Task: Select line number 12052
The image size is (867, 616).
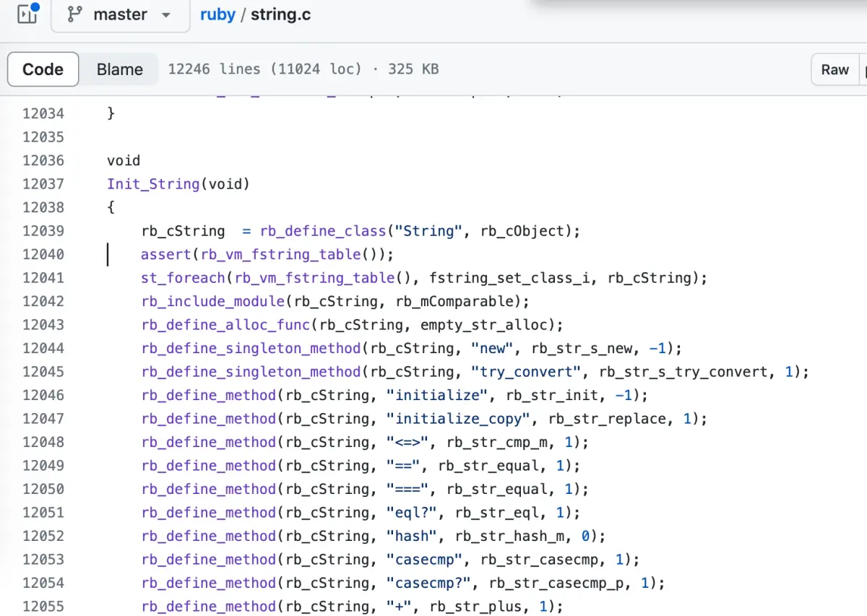Action: pos(43,536)
